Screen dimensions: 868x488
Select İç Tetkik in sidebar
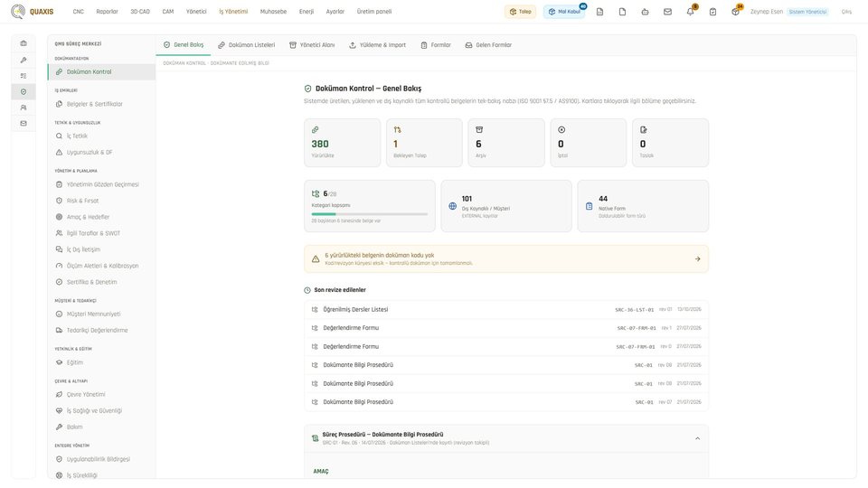[101, 136]
